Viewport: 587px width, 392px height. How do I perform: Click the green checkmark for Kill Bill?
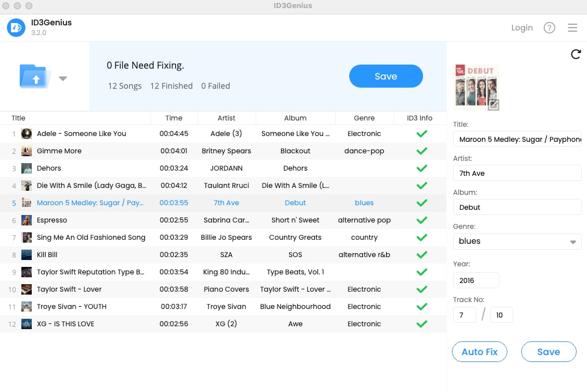point(422,255)
